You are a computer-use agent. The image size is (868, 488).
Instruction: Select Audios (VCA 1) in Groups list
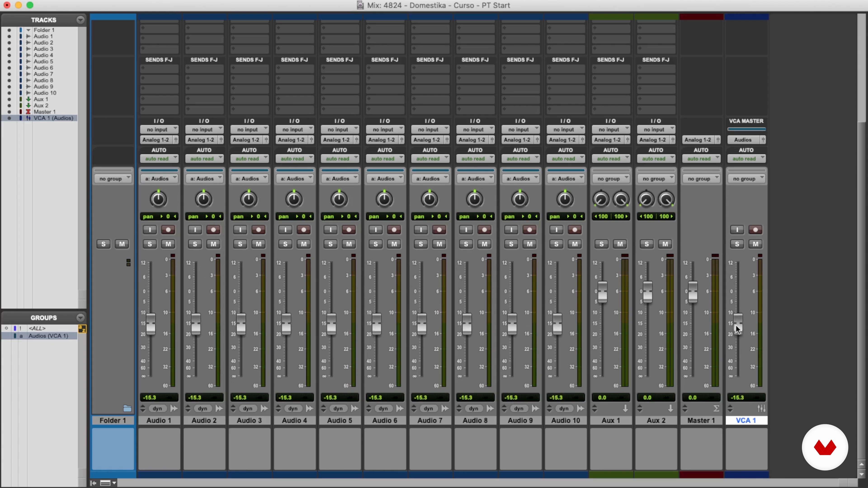click(x=48, y=336)
